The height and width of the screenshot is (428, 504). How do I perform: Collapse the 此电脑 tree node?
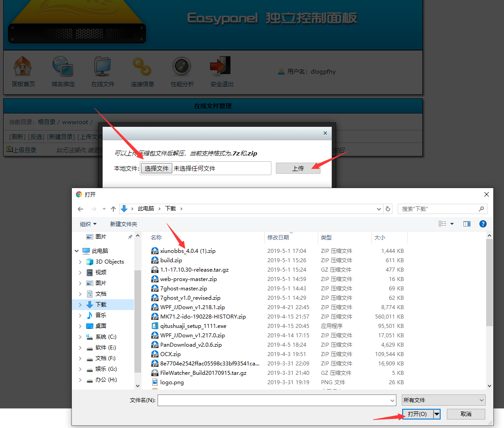click(77, 251)
